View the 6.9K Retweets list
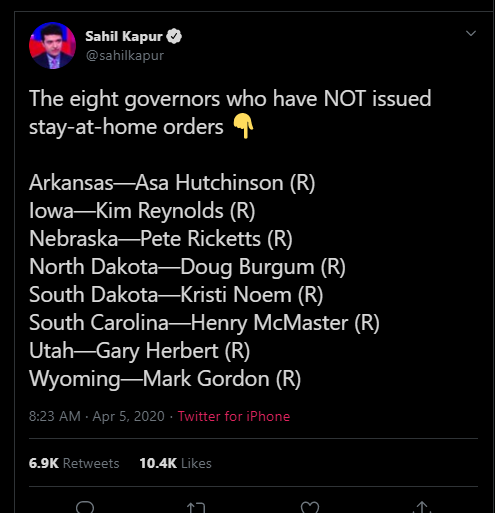495x513 pixels. (x=74, y=463)
